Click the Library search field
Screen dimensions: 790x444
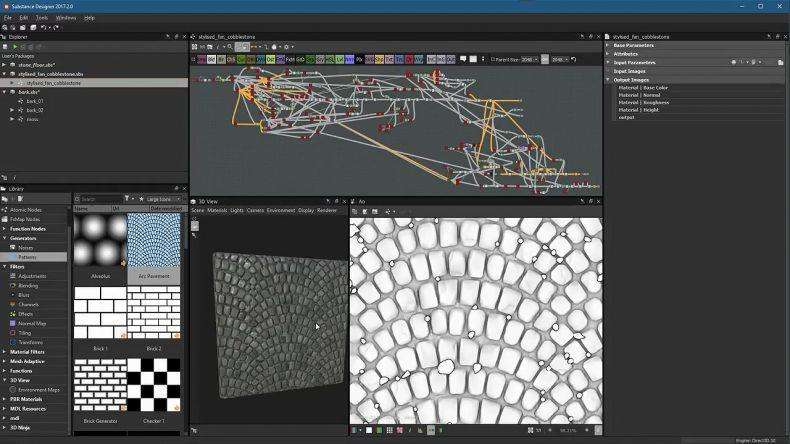[100, 199]
